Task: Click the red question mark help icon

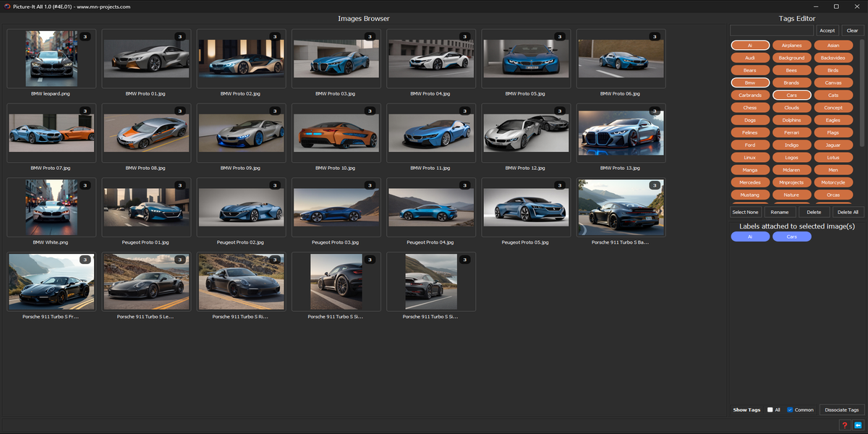Action: 844,425
